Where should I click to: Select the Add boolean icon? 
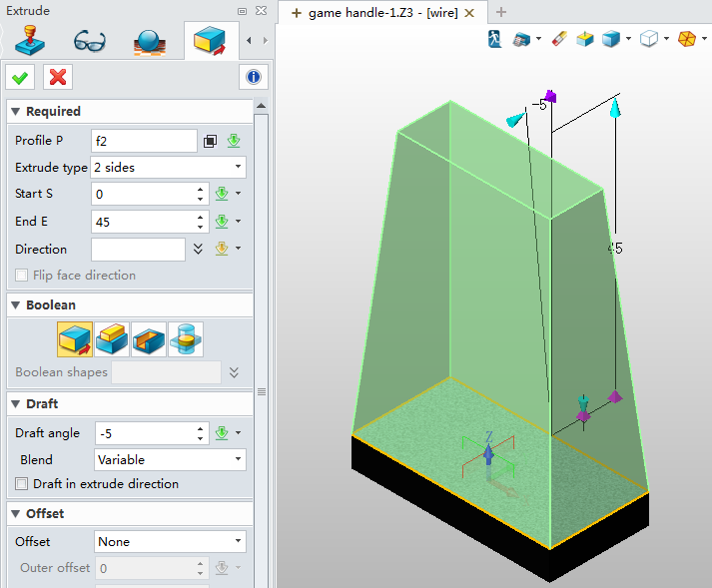coord(112,339)
